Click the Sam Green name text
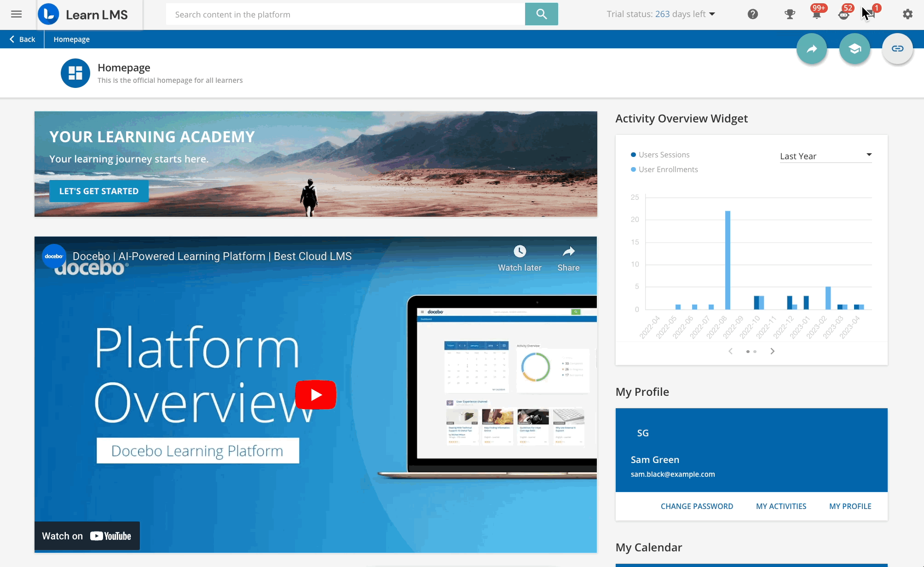 655,460
